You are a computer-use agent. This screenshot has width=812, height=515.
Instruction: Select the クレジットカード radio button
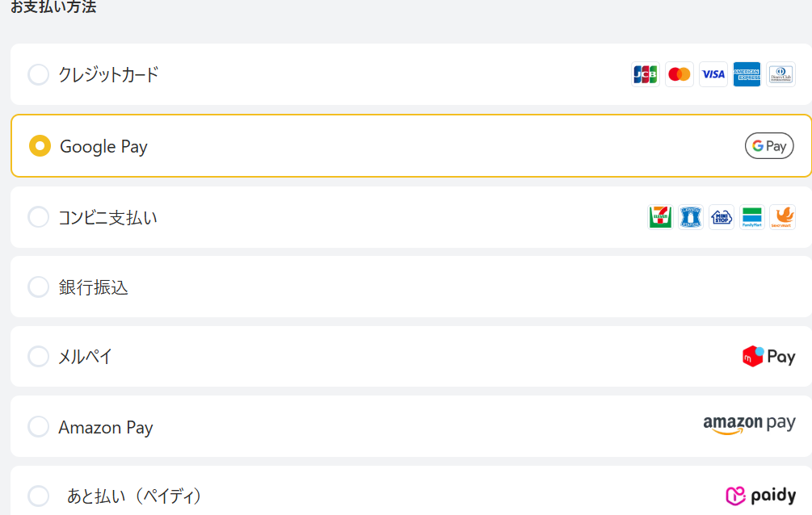pos(39,75)
